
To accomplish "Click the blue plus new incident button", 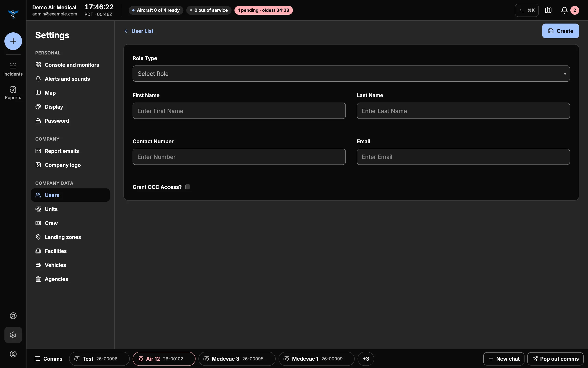I will [x=13, y=41].
